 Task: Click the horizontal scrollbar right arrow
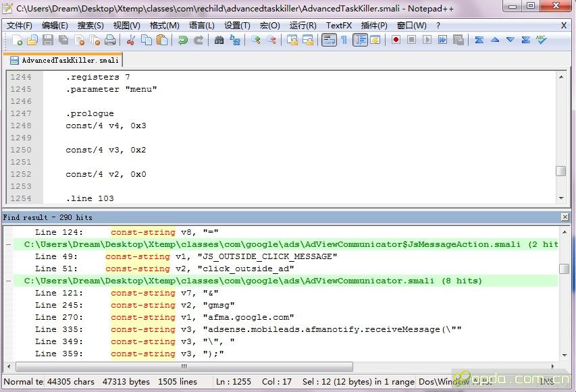(x=552, y=366)
